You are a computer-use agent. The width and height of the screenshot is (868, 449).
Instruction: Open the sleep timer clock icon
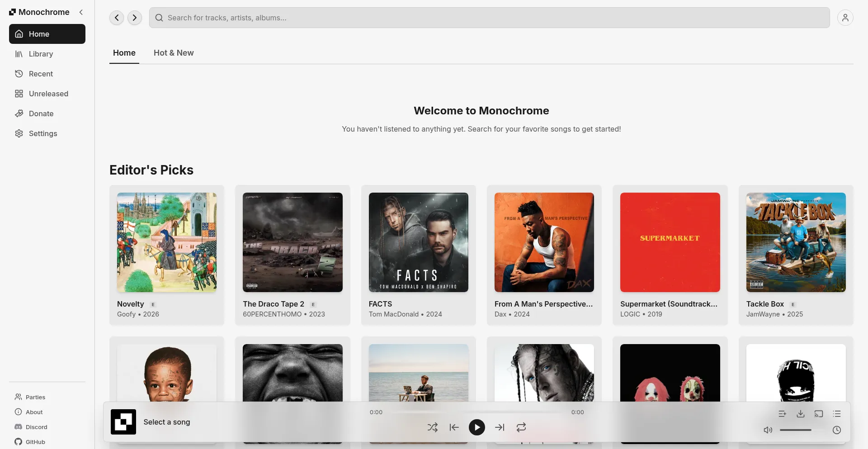coord(837,430)
